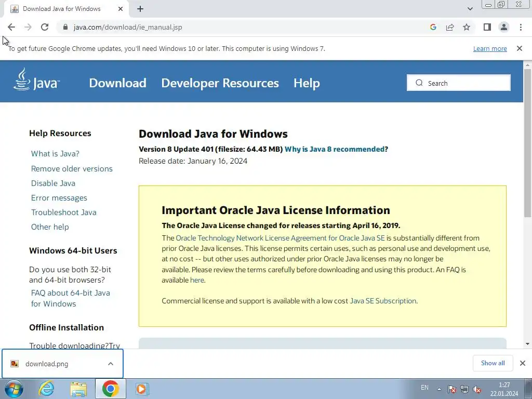Viewport: 532px width, 399px height.
Task: Open the Error messages link
Action: point(59,198)
